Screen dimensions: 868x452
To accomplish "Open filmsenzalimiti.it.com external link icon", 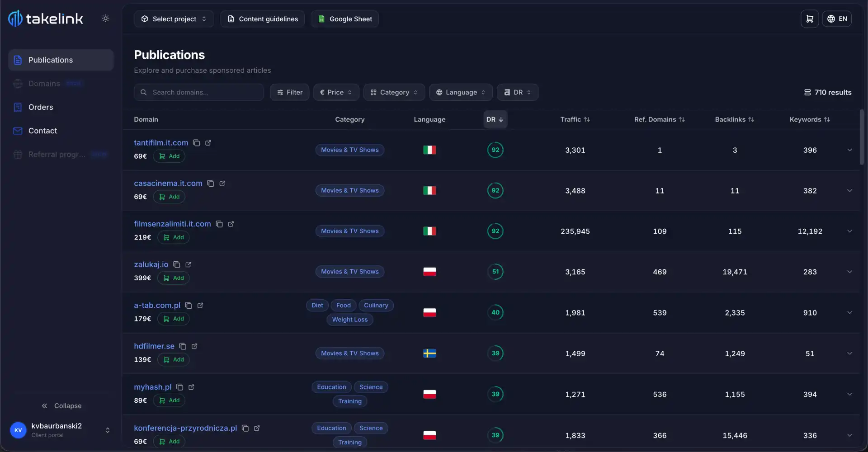I will point(231,224).
